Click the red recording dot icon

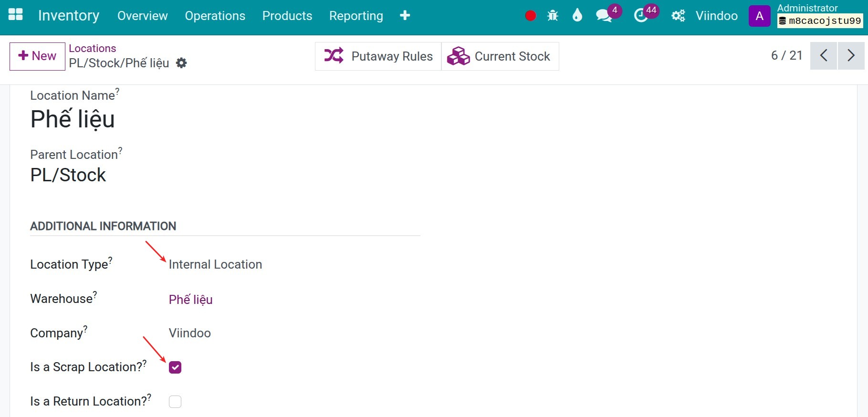click(x=530, y=16)
